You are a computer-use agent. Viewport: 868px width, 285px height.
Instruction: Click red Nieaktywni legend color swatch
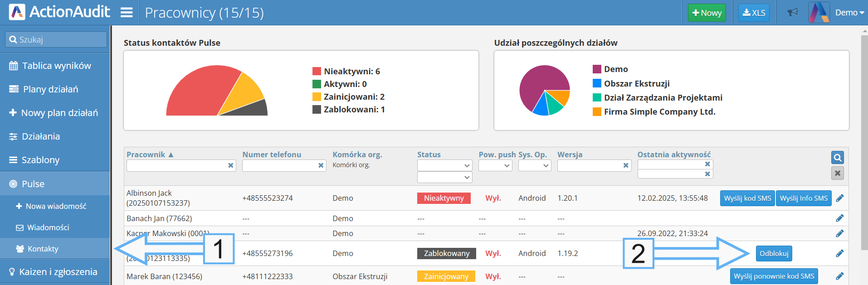[317, 72]
